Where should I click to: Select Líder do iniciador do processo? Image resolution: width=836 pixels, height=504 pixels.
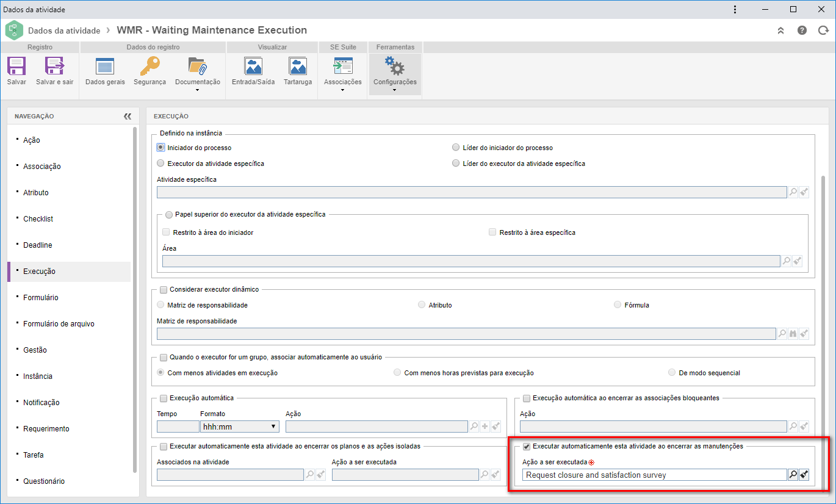pos(456,148)
